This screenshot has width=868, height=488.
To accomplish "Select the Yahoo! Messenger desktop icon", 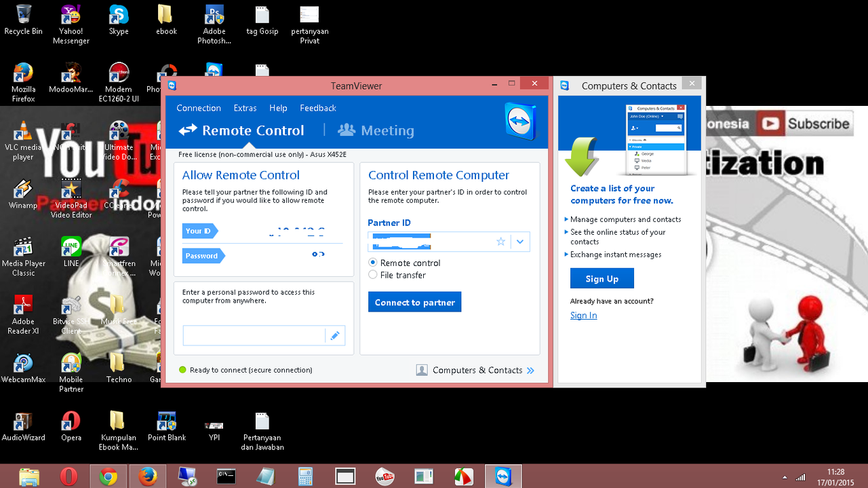I will pos(71,24).
